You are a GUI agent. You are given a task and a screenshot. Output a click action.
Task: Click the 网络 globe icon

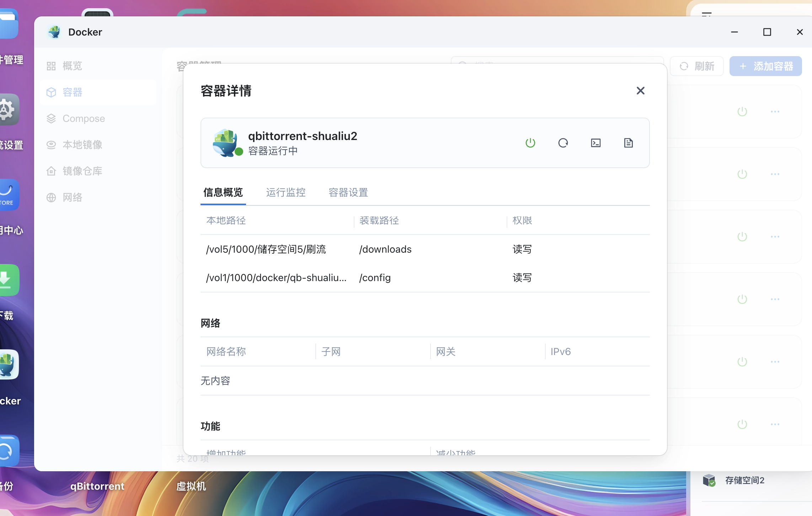(51, 198)
